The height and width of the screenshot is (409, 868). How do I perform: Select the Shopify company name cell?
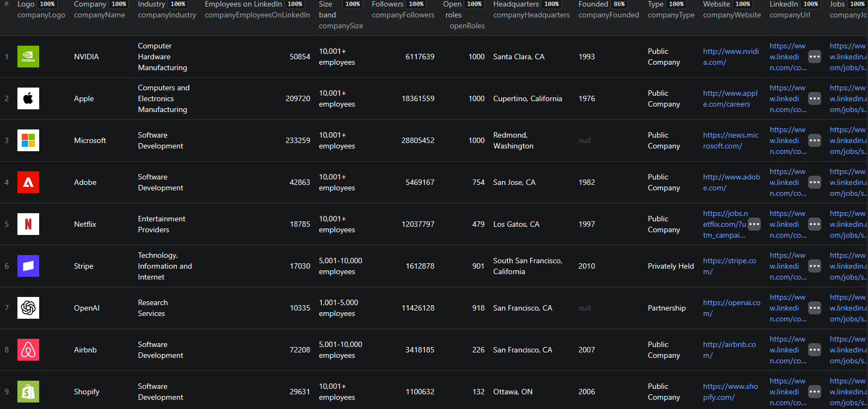click(87, 392)
